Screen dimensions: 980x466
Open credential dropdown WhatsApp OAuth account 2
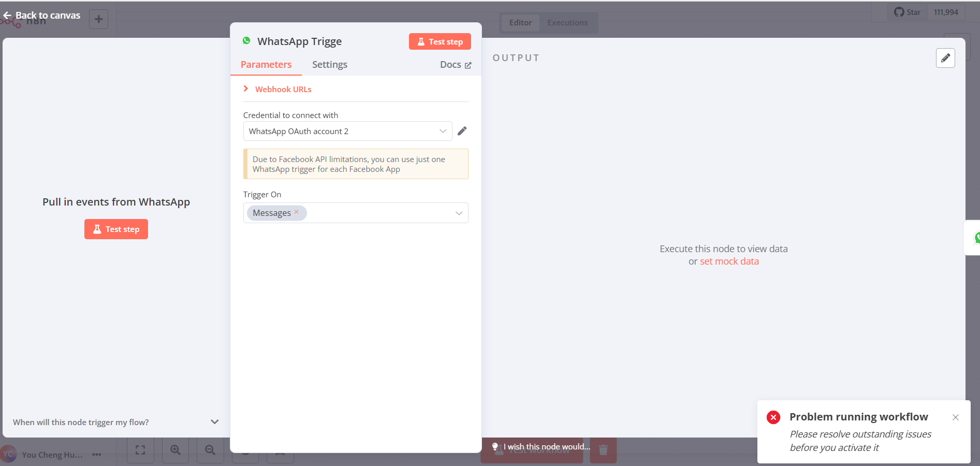(347, 131)
